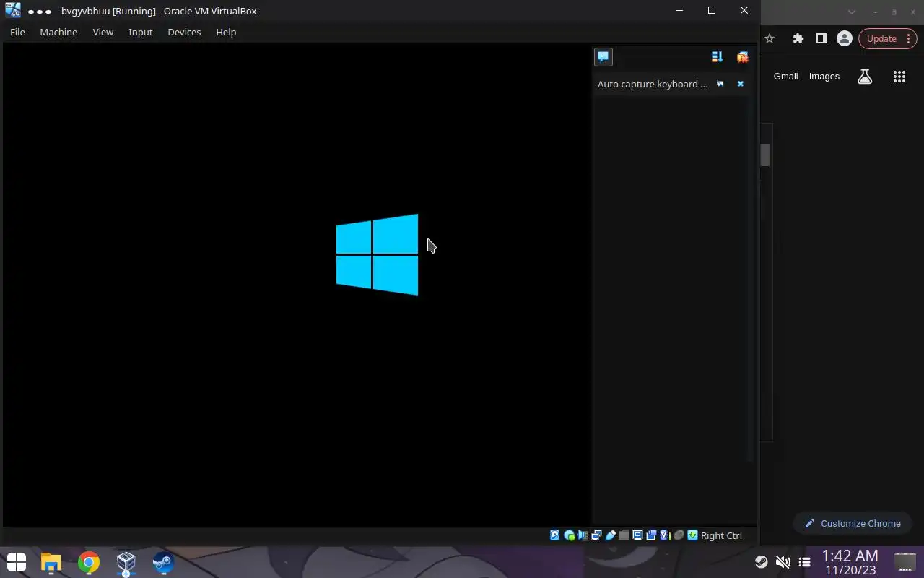The height and width of the screenshot is (578, 924).
Task: Toggle the VirtualBox notification center icon
Action: point(603,56)
